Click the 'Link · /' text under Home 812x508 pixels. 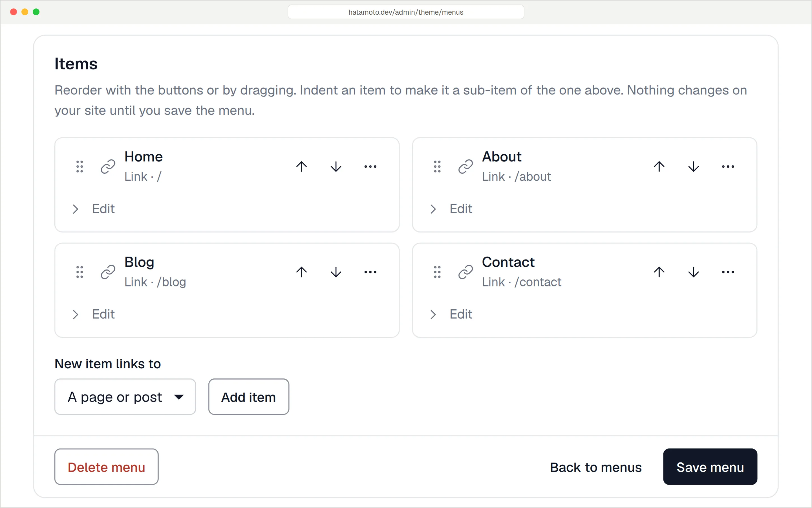tap(143, 177)
